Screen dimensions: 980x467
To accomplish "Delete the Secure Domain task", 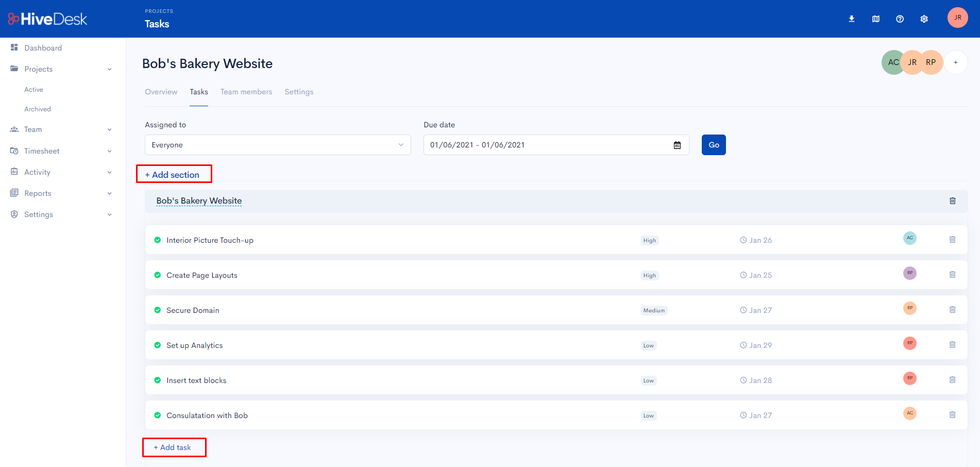I will click(953, 310).
